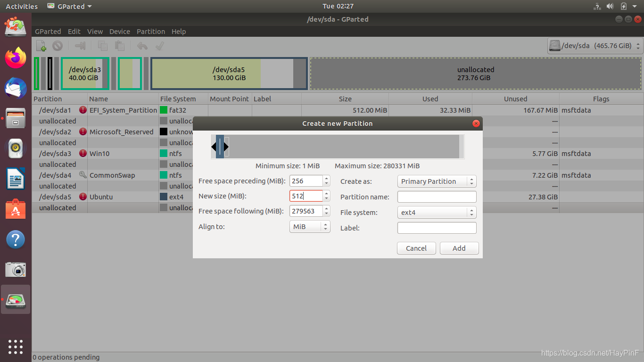Open the Edit menu
The image size is (644, 362).
pos(74,32)
